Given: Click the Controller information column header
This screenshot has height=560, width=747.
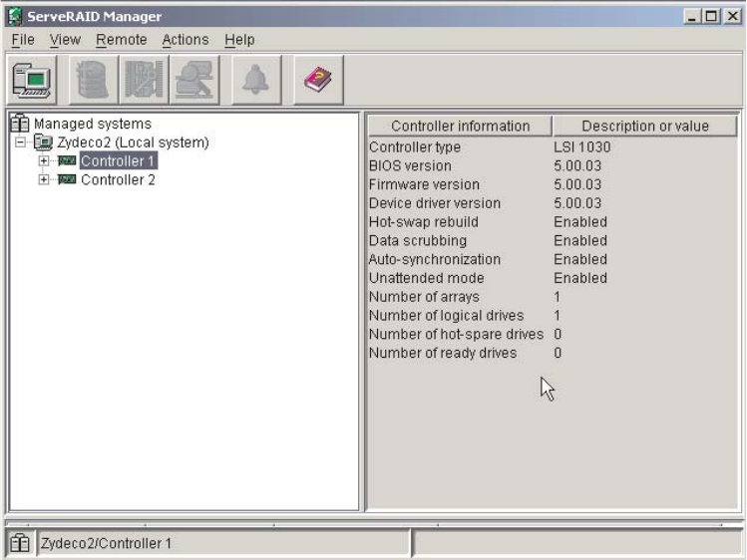Looking at the screenshot, I should click(x=460, y=127).
